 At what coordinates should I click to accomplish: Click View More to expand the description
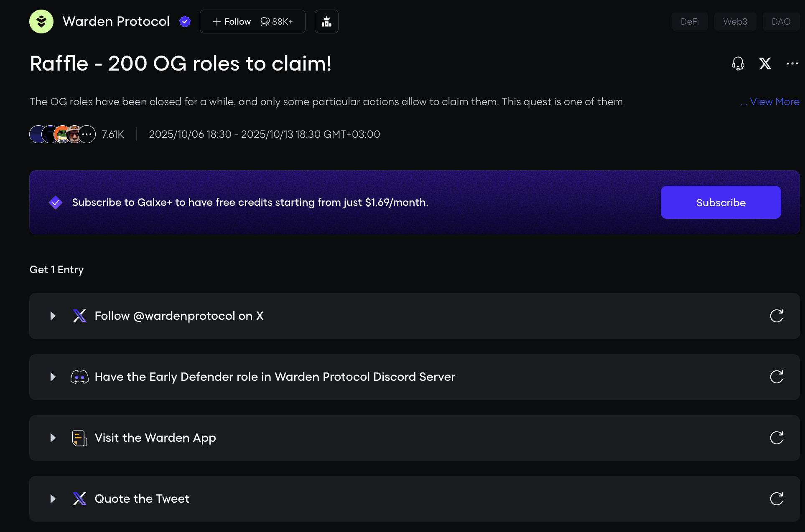[x=774, y=102]
